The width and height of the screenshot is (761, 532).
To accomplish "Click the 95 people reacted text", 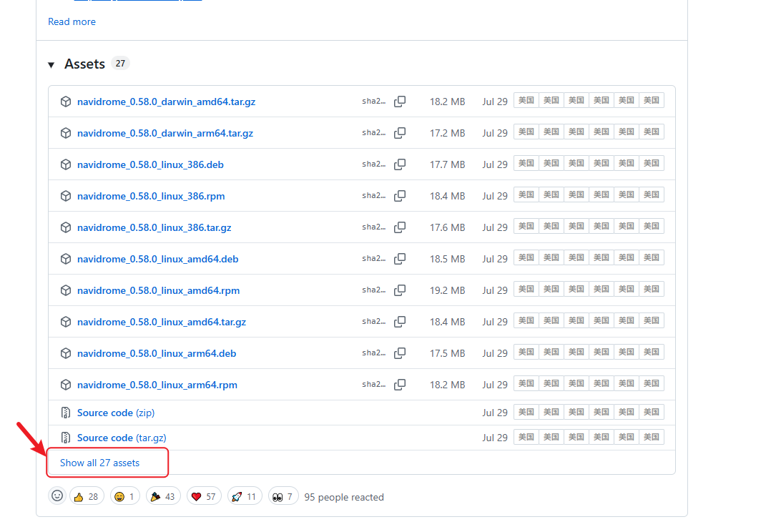I will [x=344, y=497].
